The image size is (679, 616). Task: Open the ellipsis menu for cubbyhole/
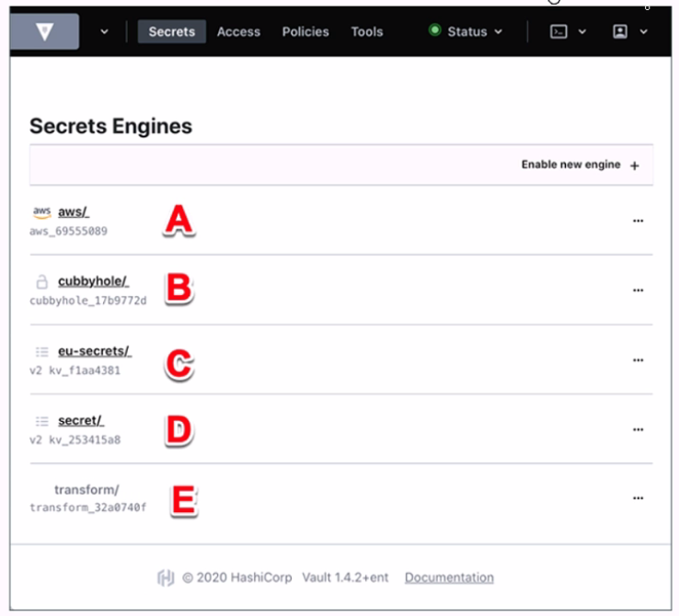(x=638, y=291)
